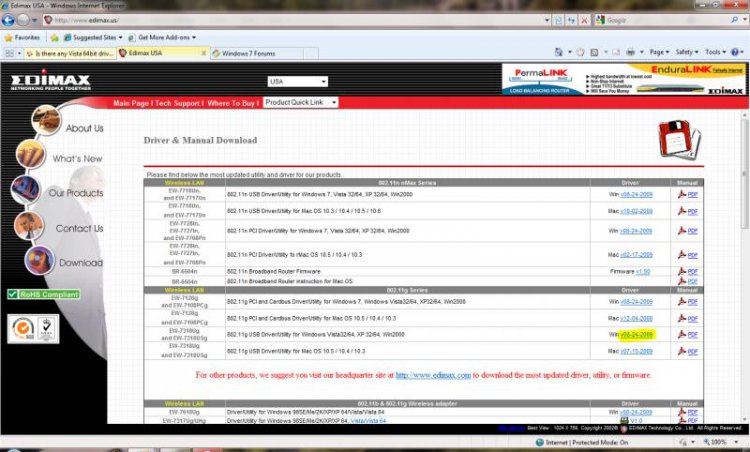This screenshot has height=452, width=750.
Task: Click the search magnifier icon by Google box
Action: 734,20
